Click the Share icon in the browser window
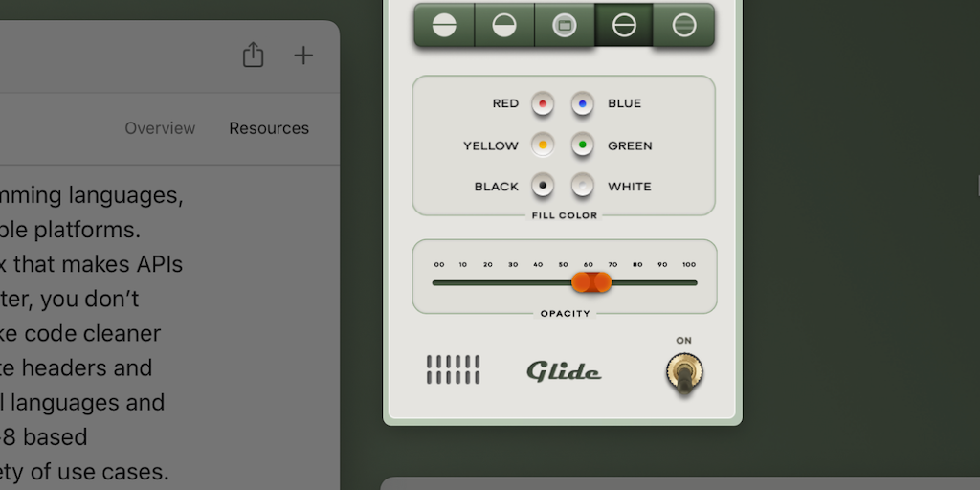The height and width of the screenshot is (490, 980). pyautogui.click(x=253, y=55)
